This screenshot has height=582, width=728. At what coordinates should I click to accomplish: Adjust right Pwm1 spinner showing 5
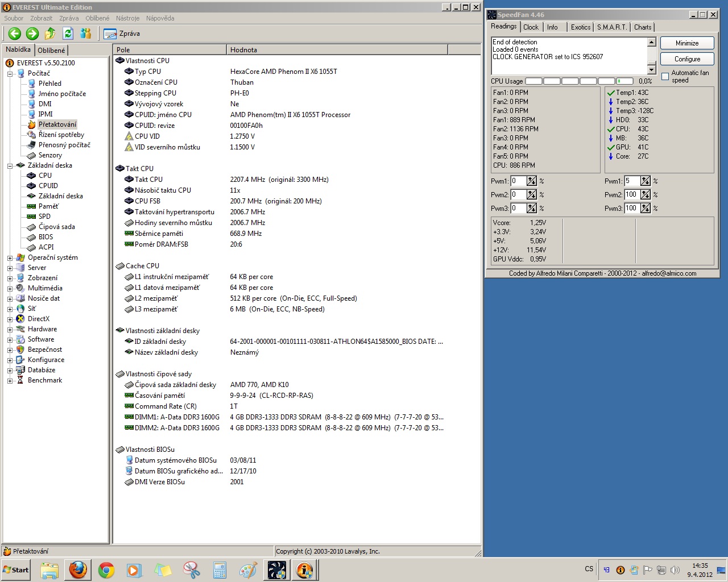646,181
